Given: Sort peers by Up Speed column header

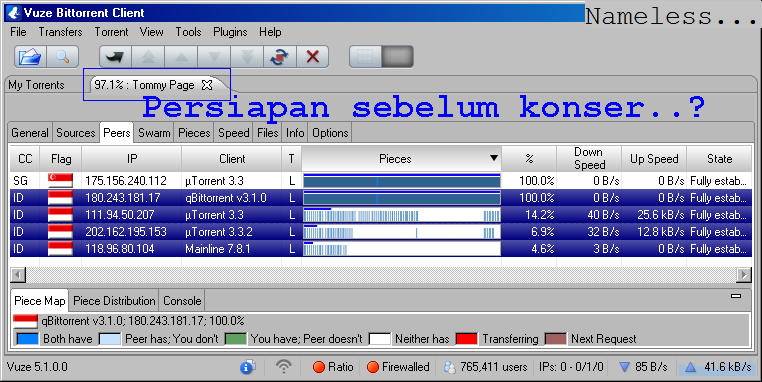Looking at the screenshot, I should [654, 159].
